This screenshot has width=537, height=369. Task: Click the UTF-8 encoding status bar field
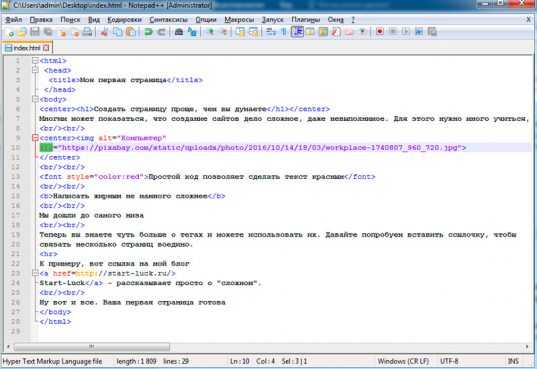[449, 361]
